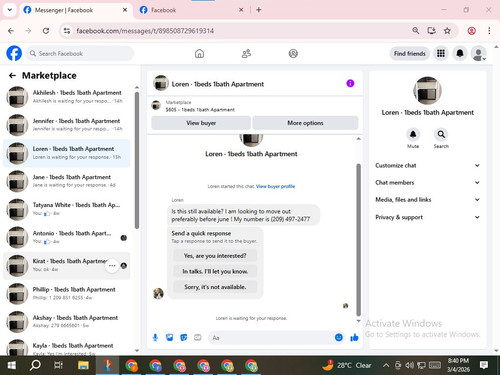Reload the page
The width and height of the screenshot is (500, 375).
pyautogui.click(x=46, y=31)
